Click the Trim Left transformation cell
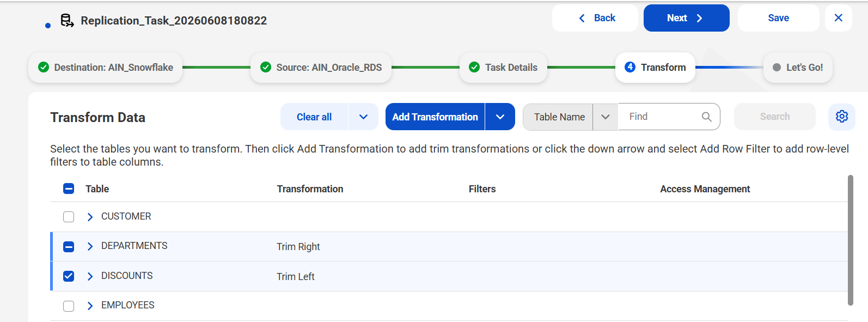868x322 pixels. tap(295, 277)
